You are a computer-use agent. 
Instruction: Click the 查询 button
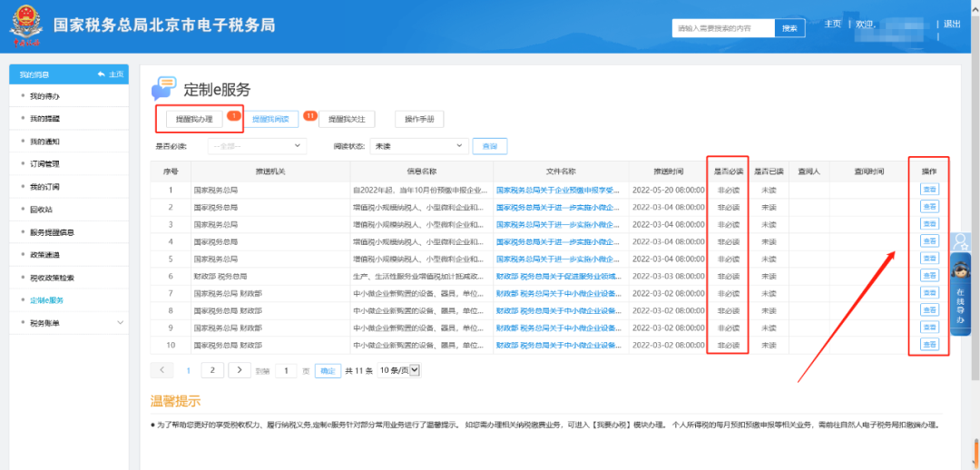coord(489,146)
